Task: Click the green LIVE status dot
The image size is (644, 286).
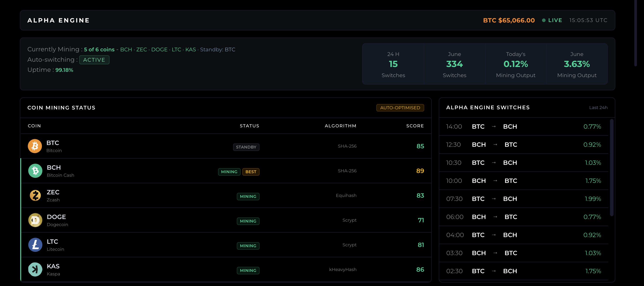Action: click(544, 20)
